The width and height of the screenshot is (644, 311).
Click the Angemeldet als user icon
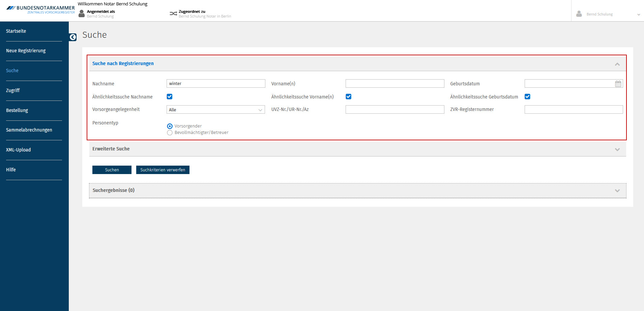[x=82, y=13]
